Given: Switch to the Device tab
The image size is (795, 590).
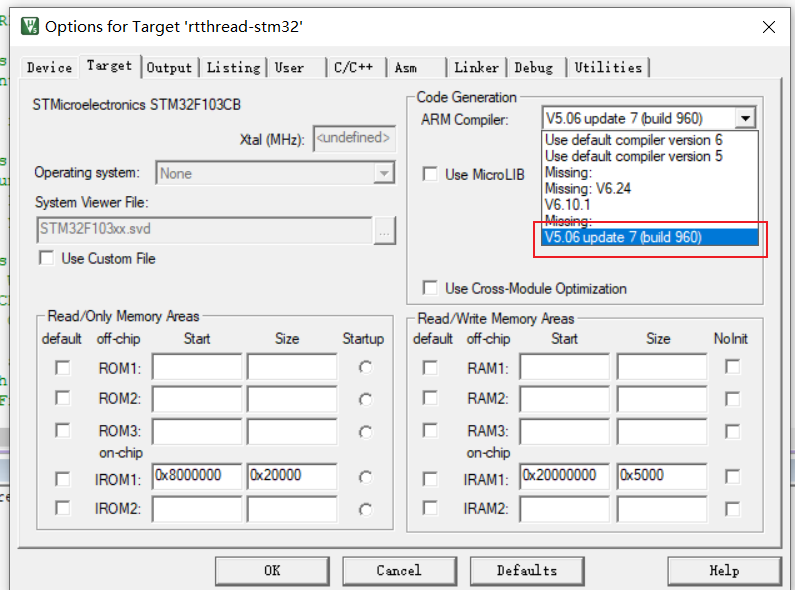Looking at the screenshot, I should point(49,67).
